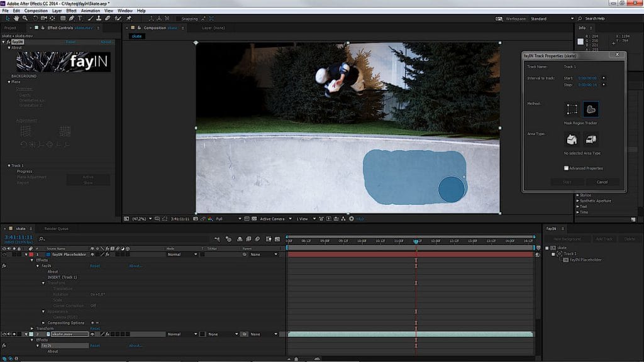This screenshot has height=362, width=644.
Task: Cancel the fayIN Track Properties dialog
Action: [x=602, y=182]
